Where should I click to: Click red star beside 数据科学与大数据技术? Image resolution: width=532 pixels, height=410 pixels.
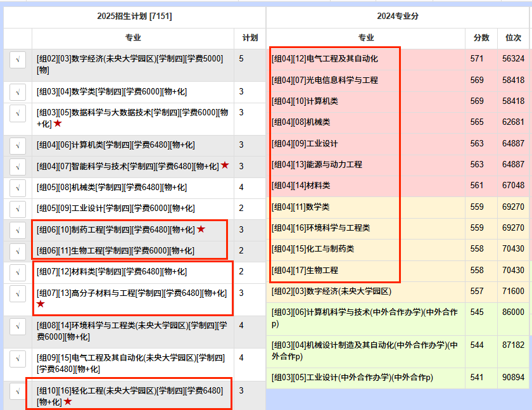pyautogui.click(x=58, y=123)
